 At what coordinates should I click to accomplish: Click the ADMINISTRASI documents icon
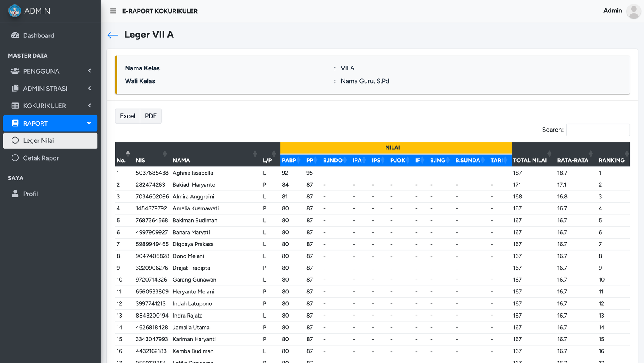pyautogui.click(x=15, y=89)
